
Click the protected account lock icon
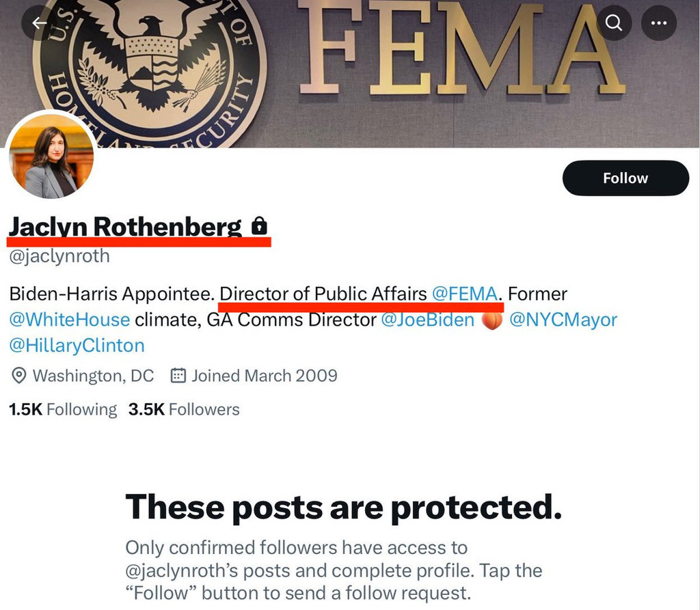(x=259, y=225)
